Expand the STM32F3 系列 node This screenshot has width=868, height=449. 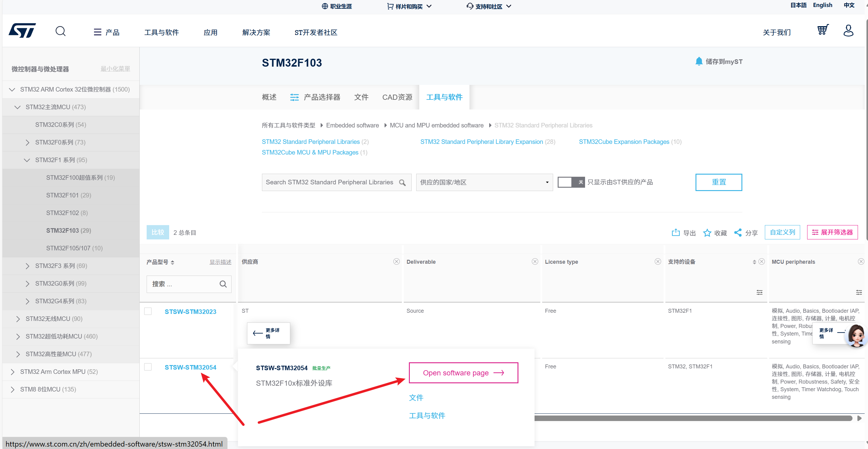coord(27,266)
